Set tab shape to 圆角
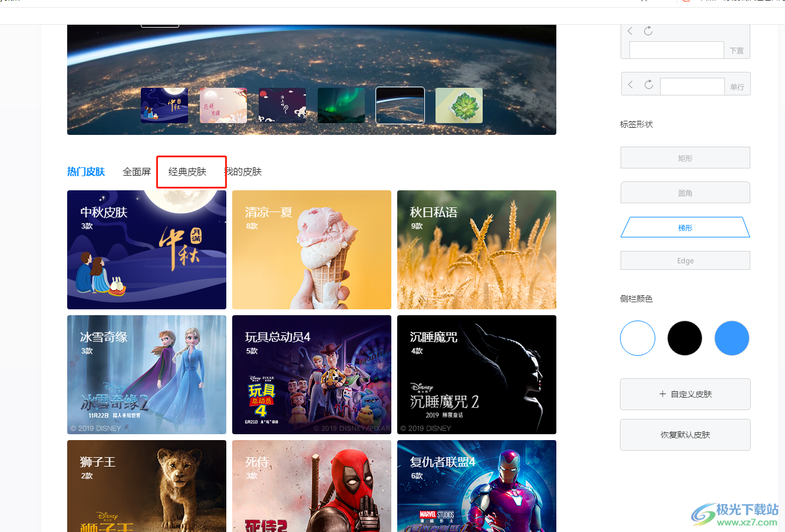Viewport: 785px width, 532px height. [685, 193]
